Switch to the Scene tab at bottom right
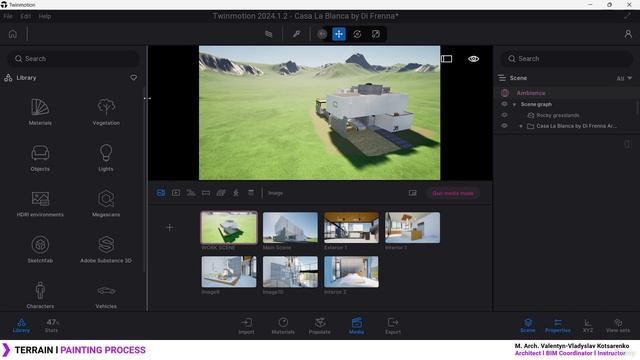 point(528,326)
